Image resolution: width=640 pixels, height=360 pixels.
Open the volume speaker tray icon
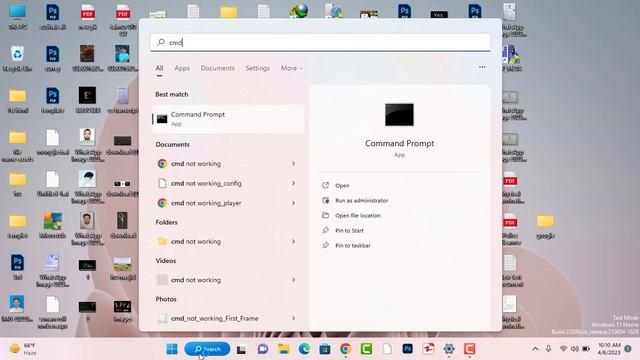(575, 349)
